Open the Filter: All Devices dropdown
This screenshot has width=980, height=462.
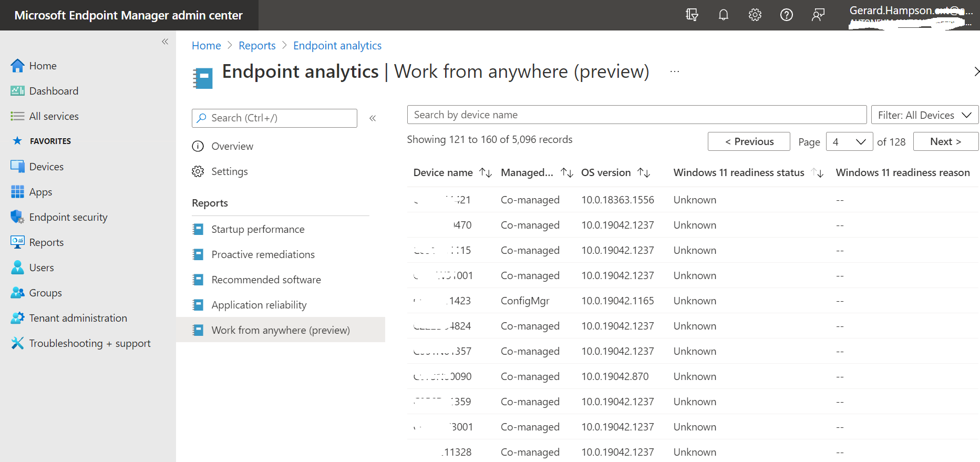click(x=925, y=115)
